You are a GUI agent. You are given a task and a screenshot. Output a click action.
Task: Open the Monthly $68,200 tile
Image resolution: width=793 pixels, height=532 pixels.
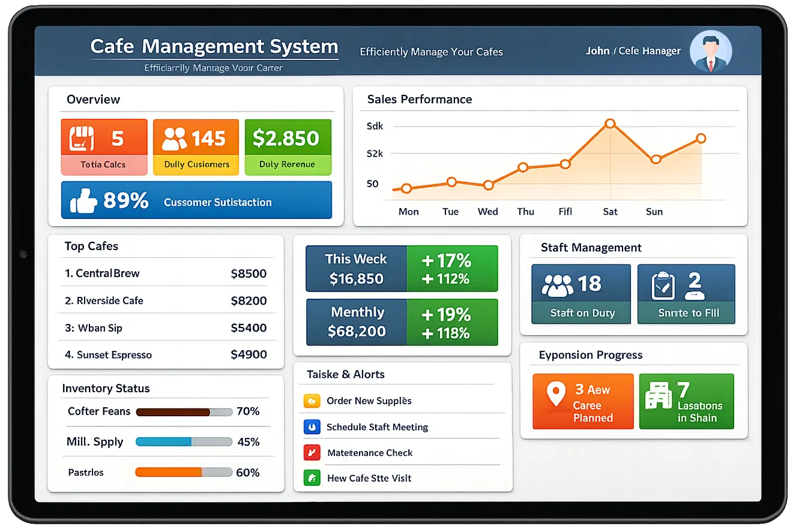356,322
